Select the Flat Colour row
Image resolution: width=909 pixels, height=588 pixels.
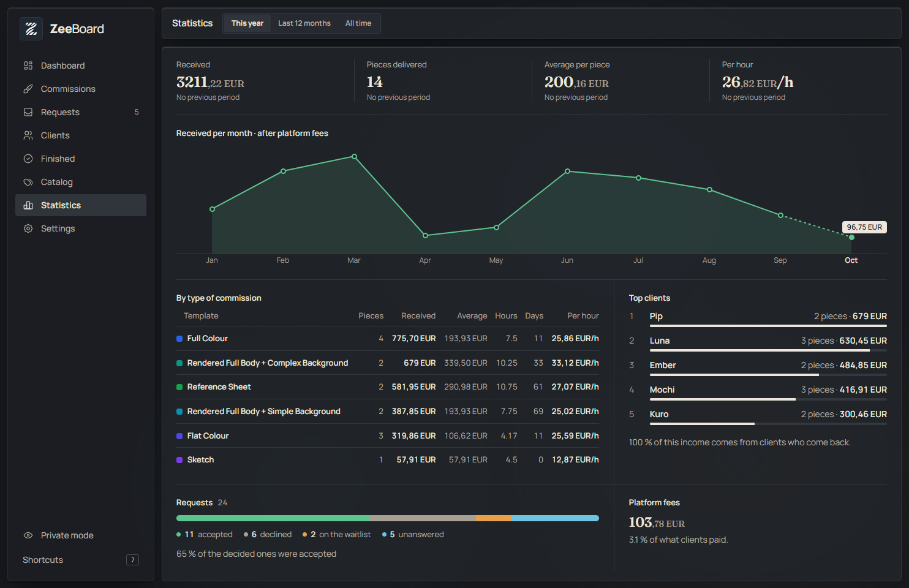pos(388,436)
